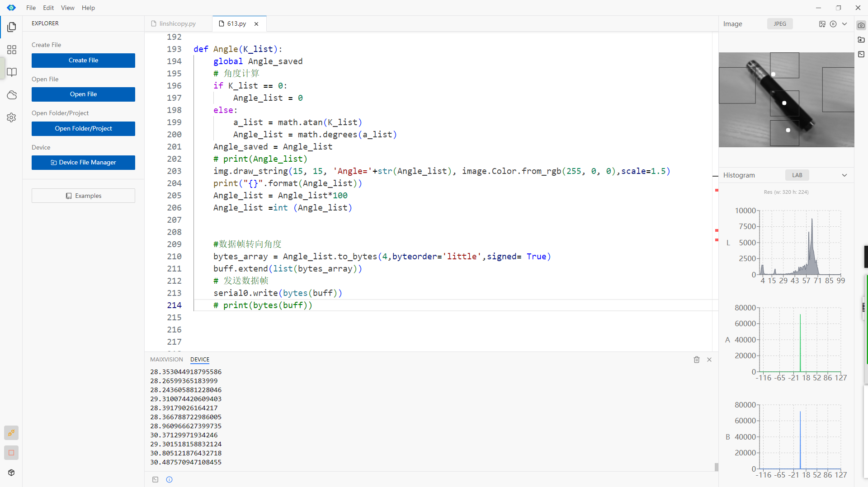
Task: Open the Help menu
Action: tap(88, 8)
